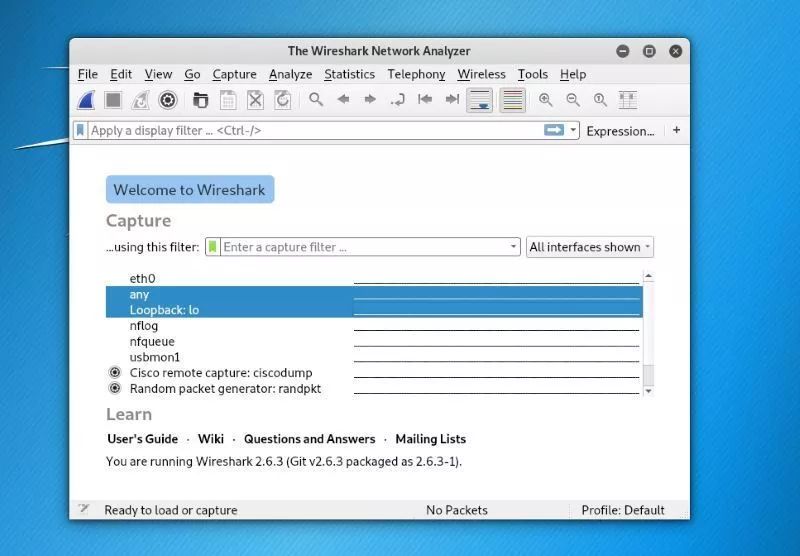Select the nfqueue interface
Image resolution: width=800 pixels, height=556 pixels.
click(374, 341)
